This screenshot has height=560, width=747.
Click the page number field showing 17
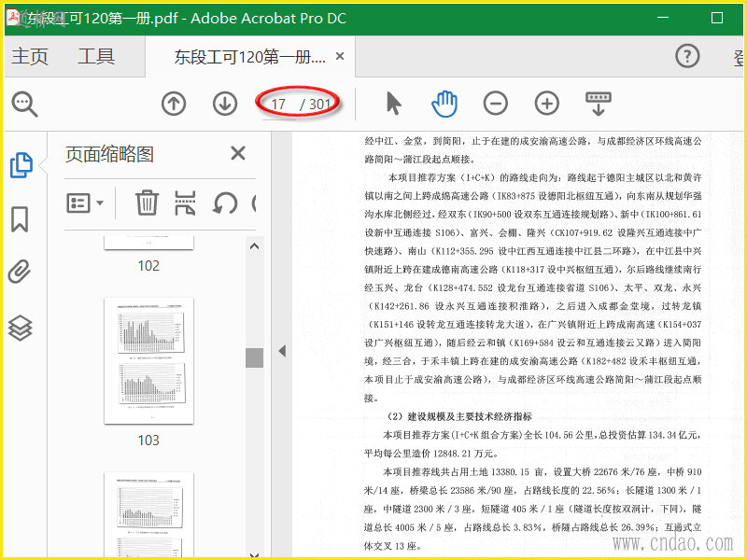tap(278, 105)
